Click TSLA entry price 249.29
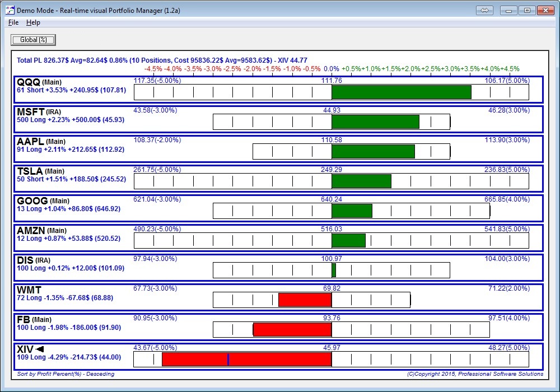Screen dimensions: 560x392 tap(332, 169)
